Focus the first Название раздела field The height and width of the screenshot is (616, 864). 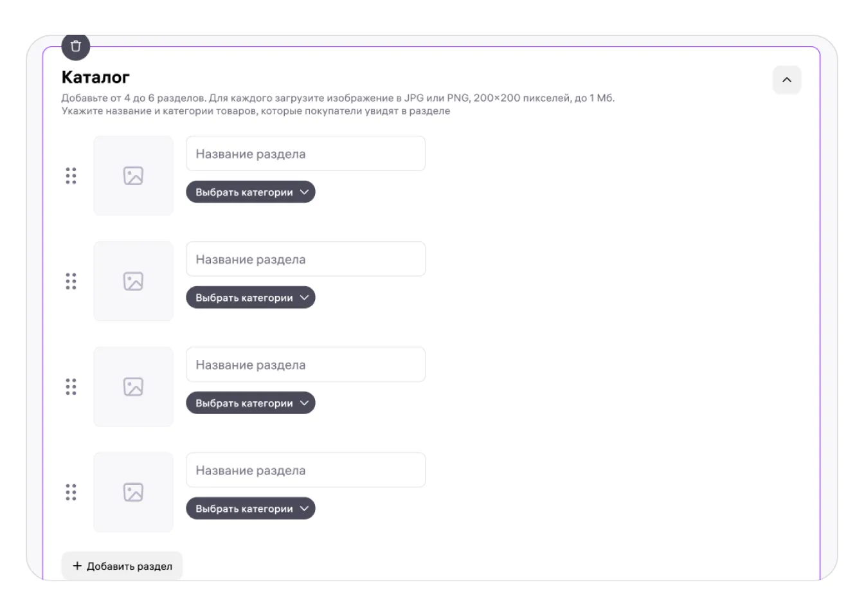click(305, 154)
